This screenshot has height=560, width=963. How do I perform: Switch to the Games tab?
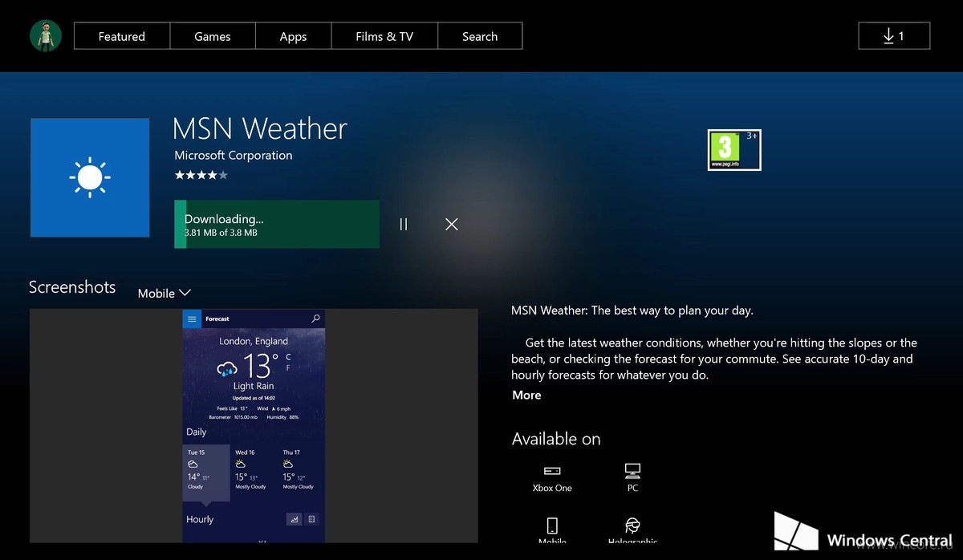(213, 36)
